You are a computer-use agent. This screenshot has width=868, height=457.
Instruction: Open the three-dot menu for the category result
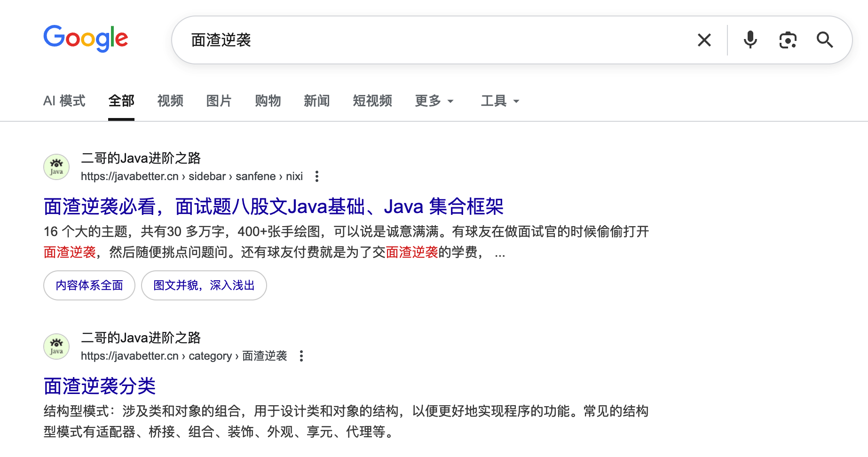301,356
